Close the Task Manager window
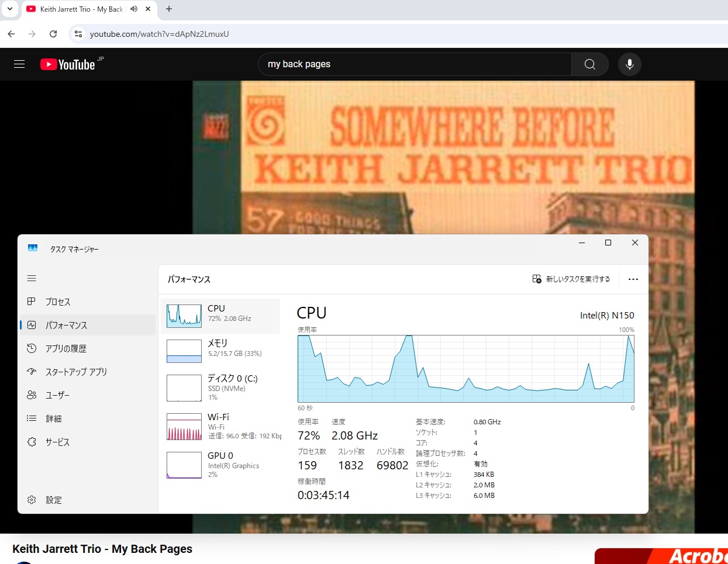Viewport: 728px width, 564px height. pos(635,243)
